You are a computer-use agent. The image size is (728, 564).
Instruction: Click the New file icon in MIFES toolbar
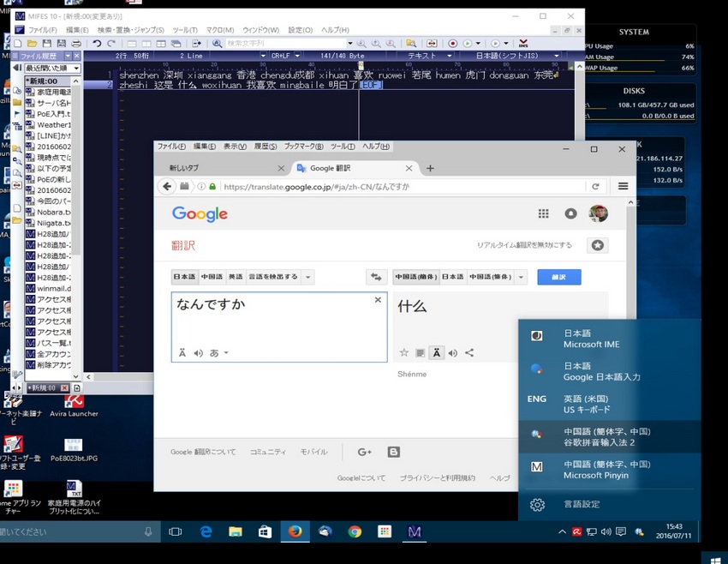(x=18, y=43)
